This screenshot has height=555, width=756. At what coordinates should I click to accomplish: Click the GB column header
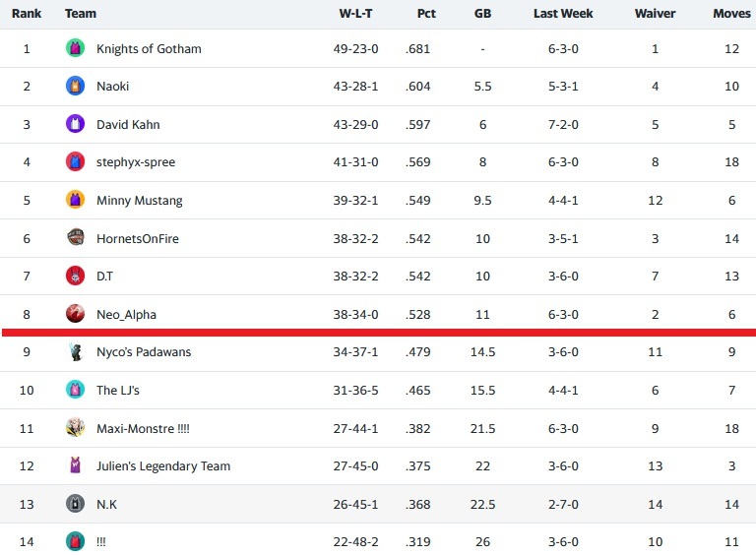pyautogui.click(x=482, y=14)
